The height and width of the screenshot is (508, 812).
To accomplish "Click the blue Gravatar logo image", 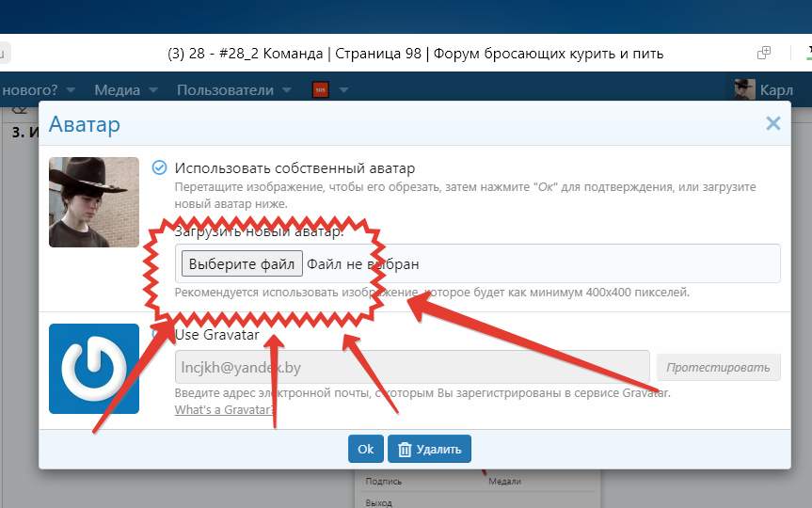I will (94, 369).
